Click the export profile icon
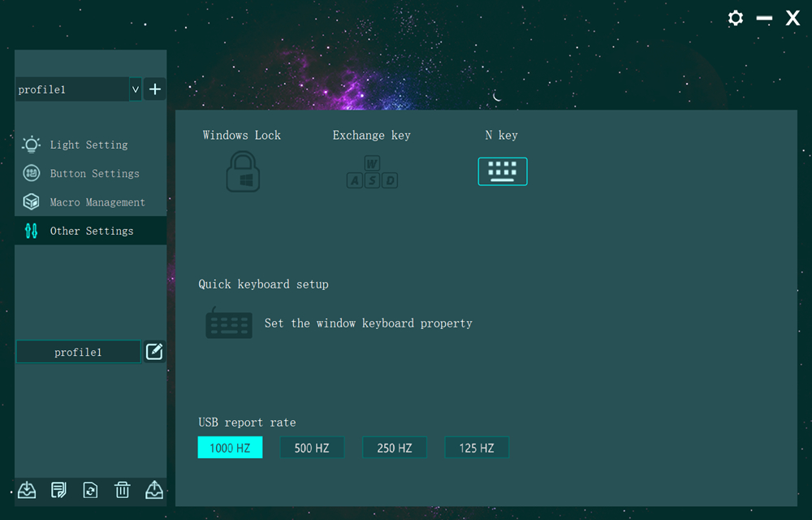812x520 pixels. [x=154, y=490]
